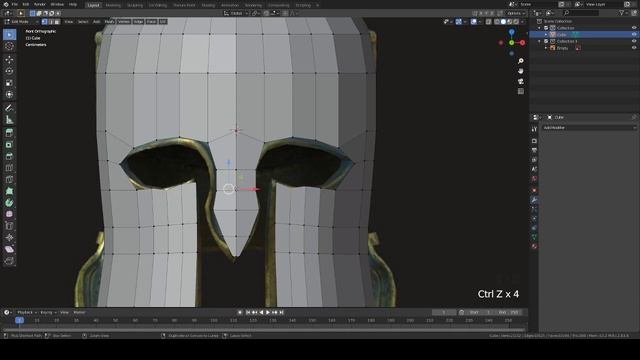Choose the Shrink/Fatten tool

coord(9,238)
